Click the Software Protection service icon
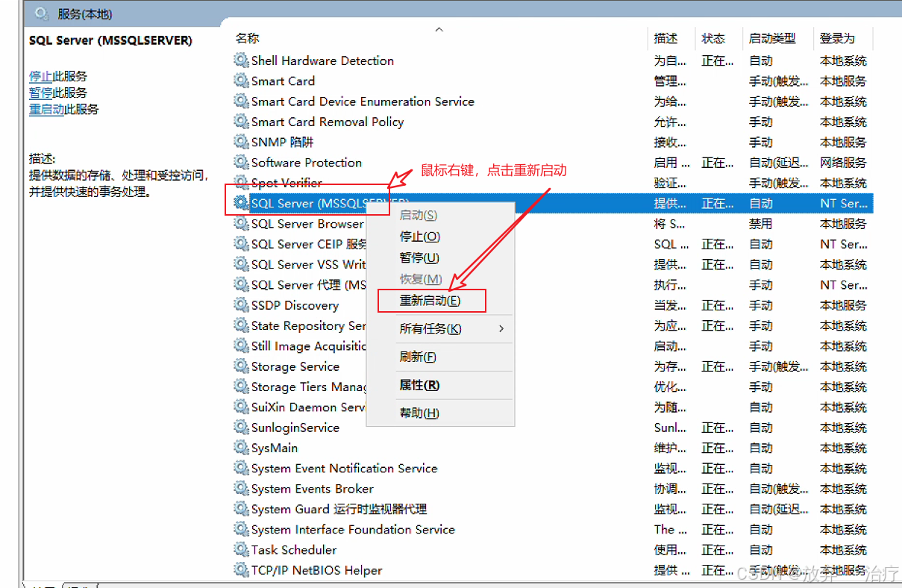Viewport: 902px width, 588px height. [240, 162]
